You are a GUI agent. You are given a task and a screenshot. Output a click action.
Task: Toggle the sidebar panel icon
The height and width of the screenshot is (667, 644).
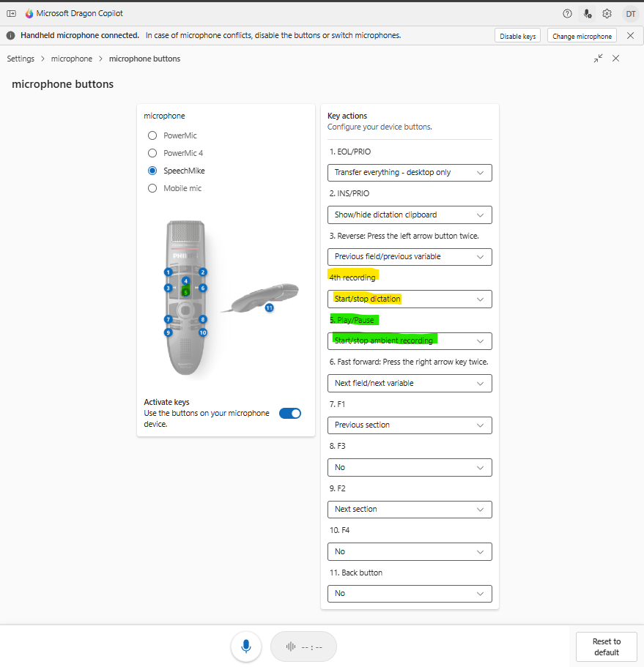coord(12,14)
